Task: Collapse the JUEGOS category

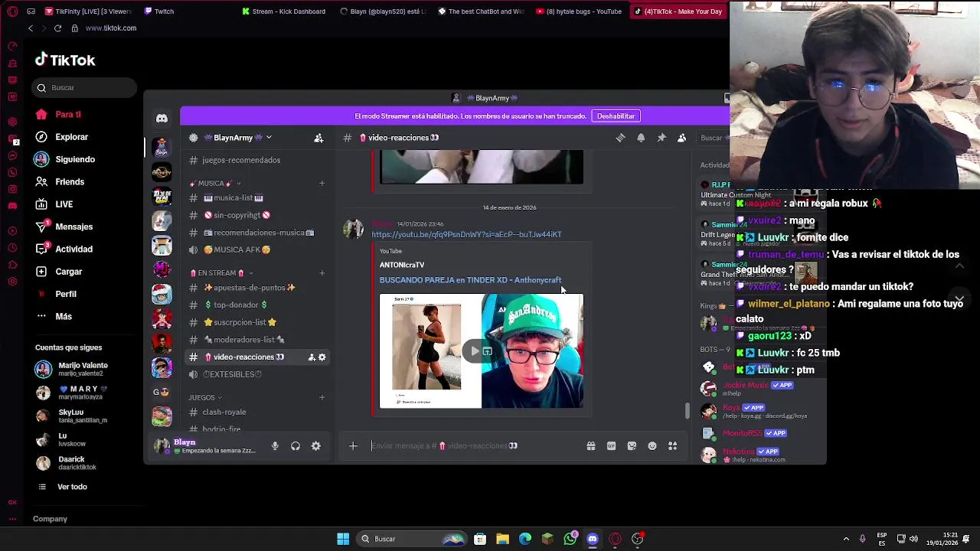Action: click(x=206, y=398)
